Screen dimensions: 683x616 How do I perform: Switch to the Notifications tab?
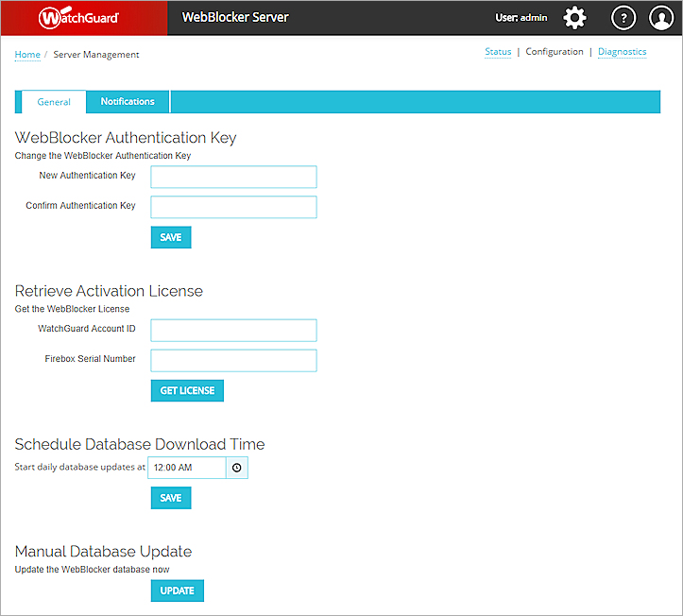[128, 102]
